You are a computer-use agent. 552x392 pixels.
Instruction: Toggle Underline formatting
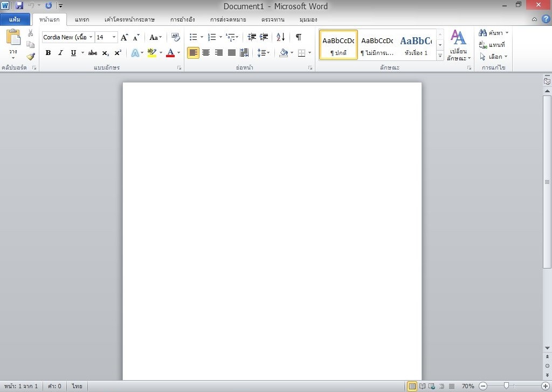tap(73, 53)
